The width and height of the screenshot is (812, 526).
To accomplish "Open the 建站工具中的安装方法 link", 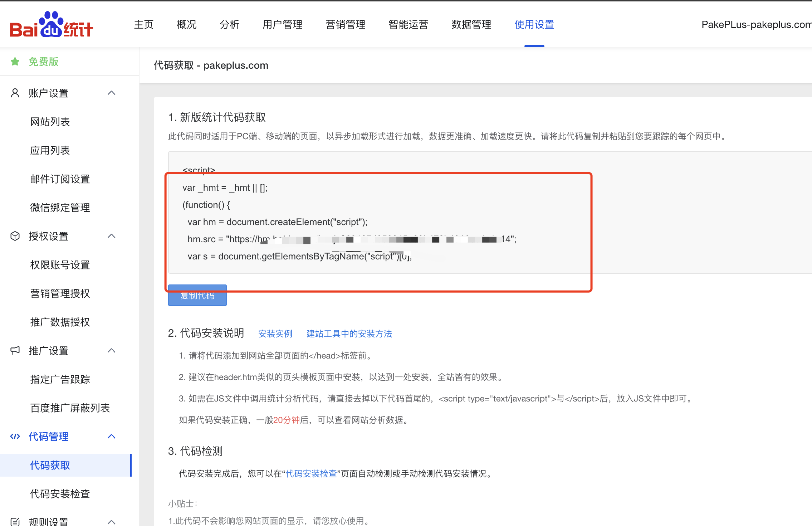I will point(349,333).
